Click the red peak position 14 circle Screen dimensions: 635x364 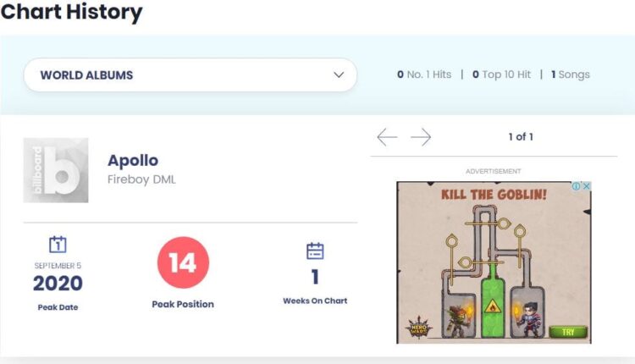[x=183, y=262]
